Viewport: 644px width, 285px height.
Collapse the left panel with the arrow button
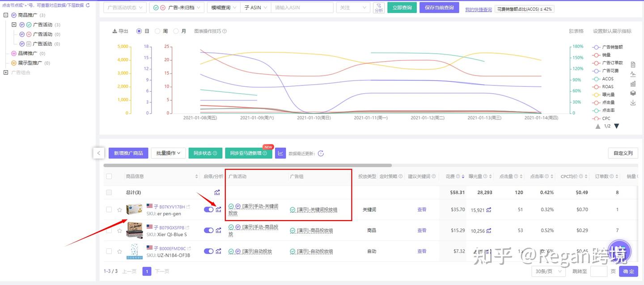coord(99,153)
